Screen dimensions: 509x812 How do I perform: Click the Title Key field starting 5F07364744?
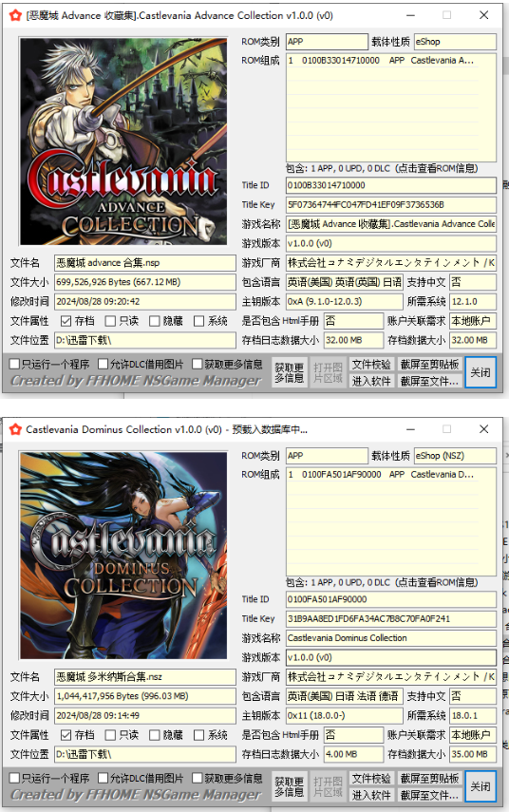coord(391,204)
